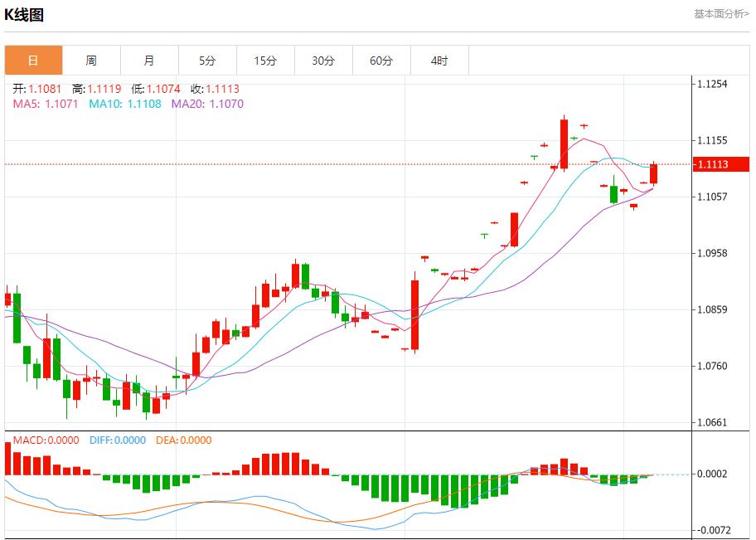Open the 月 monthly chart tab
This screenshot has width=756, height=540.
(149, 61)
